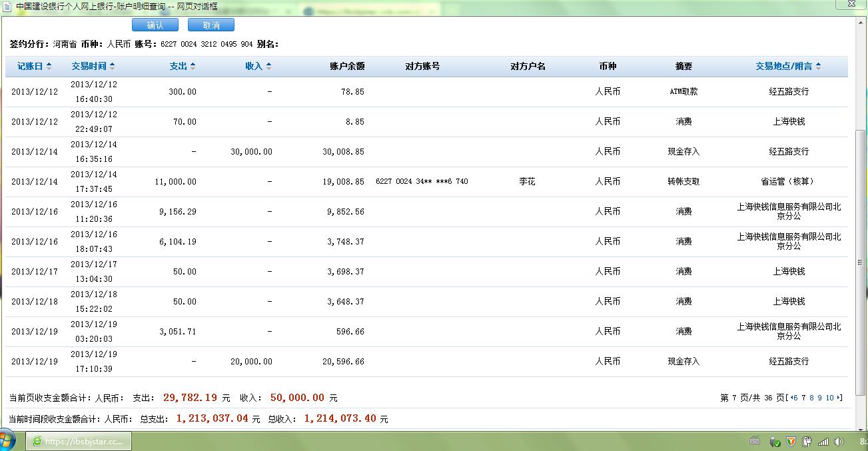The image size is (868, 451).
Task: Click the previous-page arrow in pagination
Action: pos(790,398)
